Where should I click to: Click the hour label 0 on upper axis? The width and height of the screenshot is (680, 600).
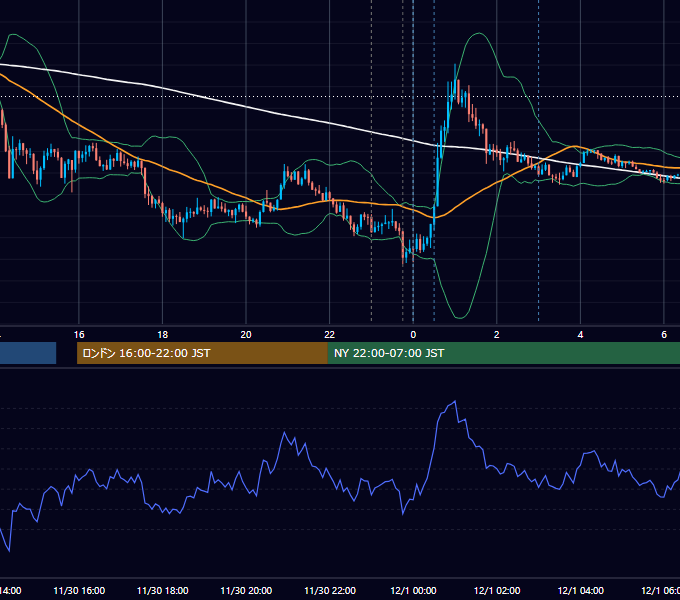click(413, 335)
